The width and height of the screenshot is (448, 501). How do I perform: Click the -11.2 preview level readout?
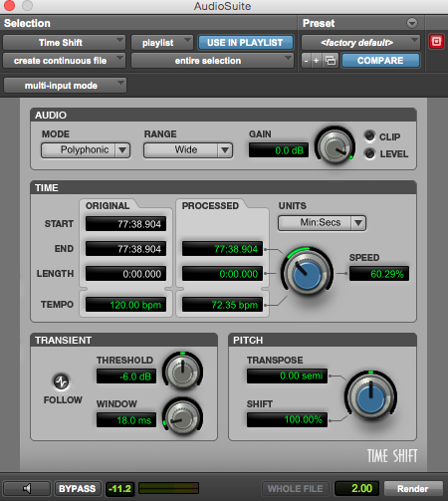tap(120, 488)
